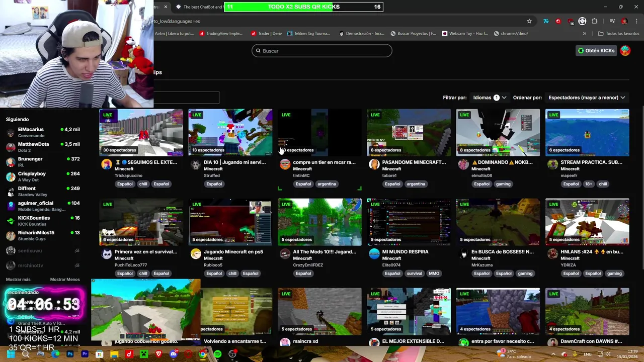Click DawnCraft con DAWNS stream title
Viewport: 644px width, 362px height.
(x=591, y=341)
